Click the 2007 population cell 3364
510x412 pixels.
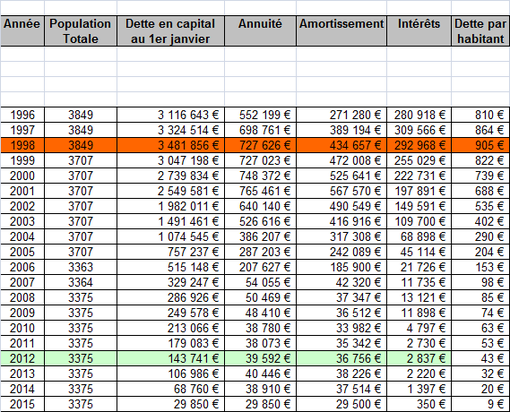click(x=80, y=282)
